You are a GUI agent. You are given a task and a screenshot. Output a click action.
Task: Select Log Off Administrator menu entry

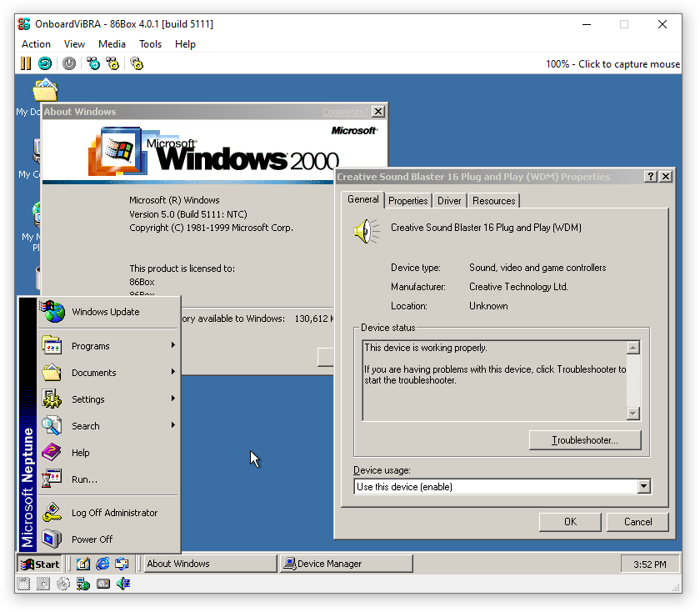[109, 513]
